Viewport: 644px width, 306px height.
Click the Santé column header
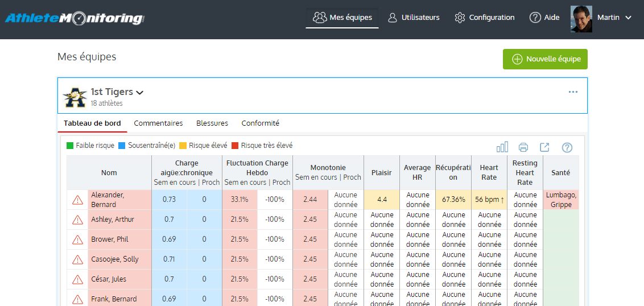tap(561, 172)
